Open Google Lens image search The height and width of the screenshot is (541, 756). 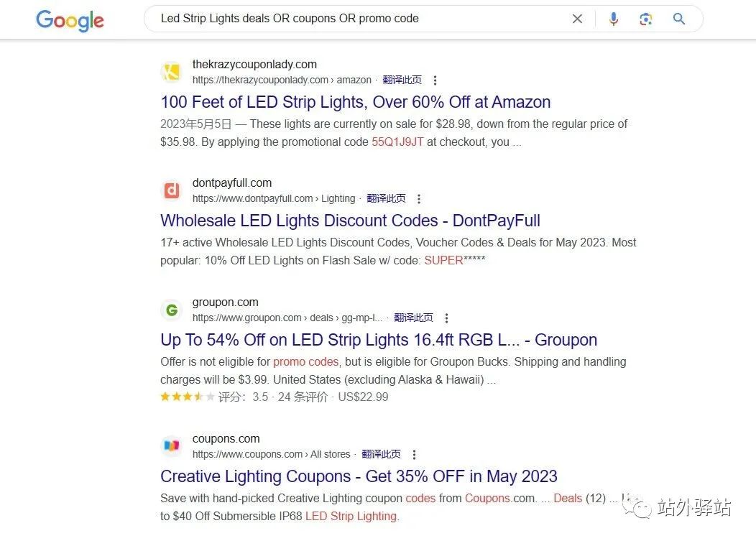pyautogui.click(x=645, y=19)
